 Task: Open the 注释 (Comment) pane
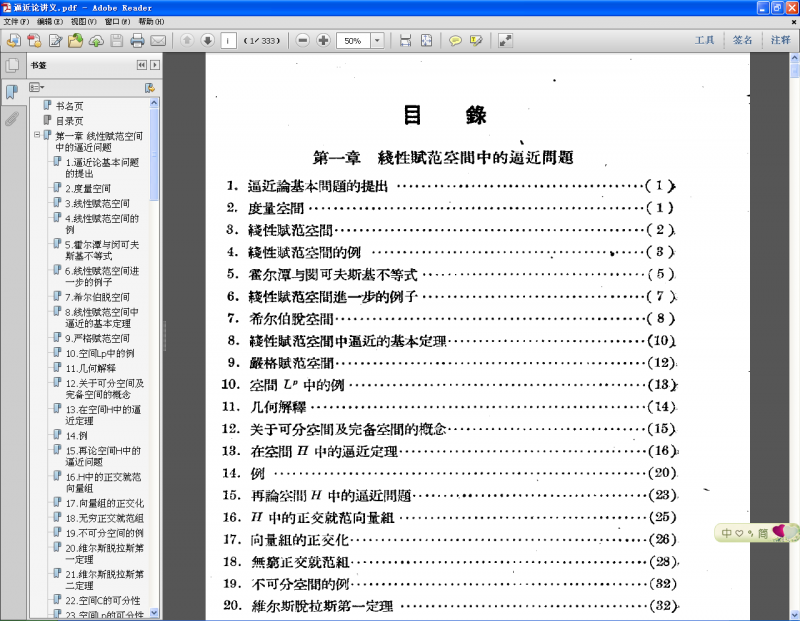781,40
